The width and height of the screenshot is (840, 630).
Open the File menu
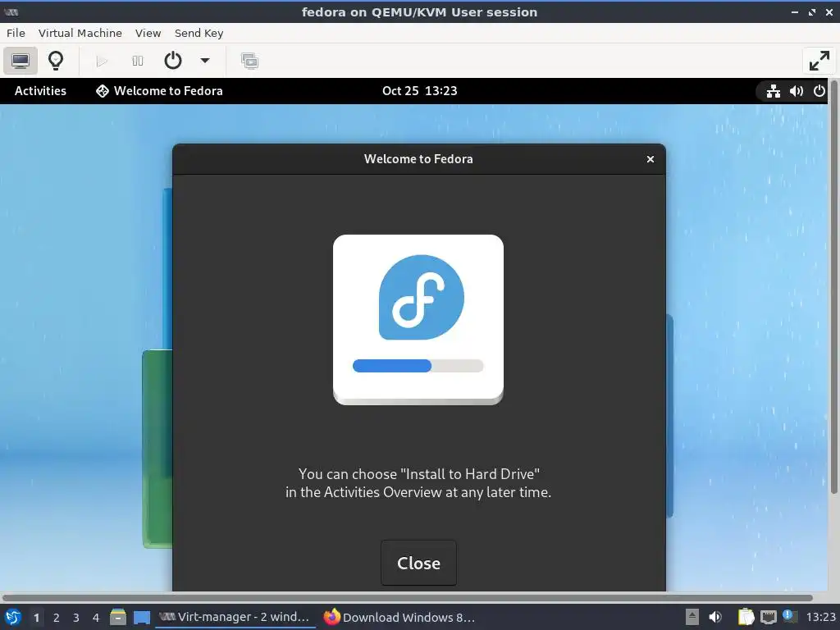click(16, 33)
